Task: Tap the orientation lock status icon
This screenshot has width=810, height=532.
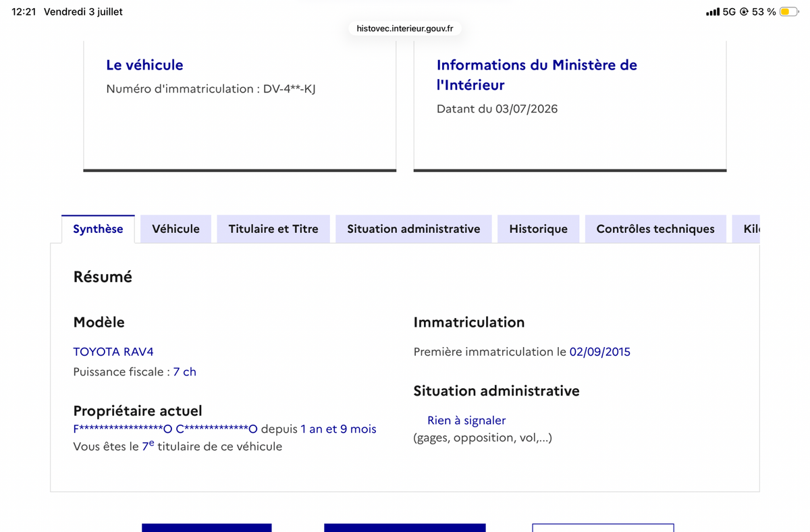Action: coord(744,11)
